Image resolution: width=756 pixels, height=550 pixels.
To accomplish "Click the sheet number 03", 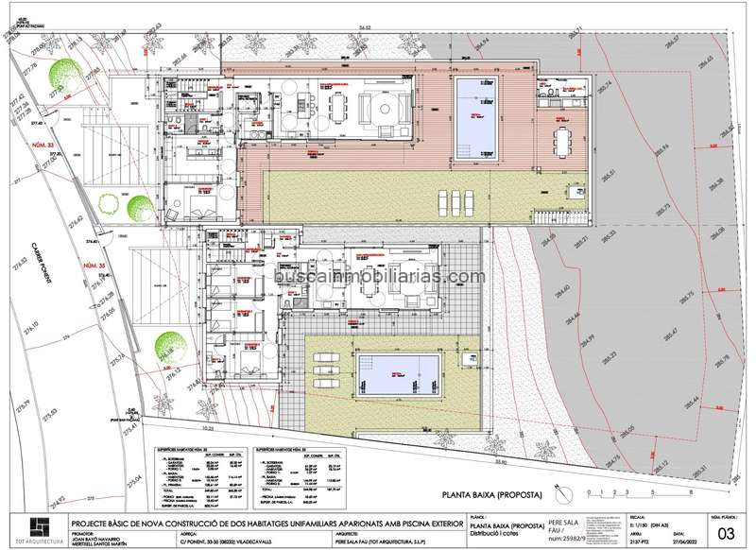I will point(728,535).
